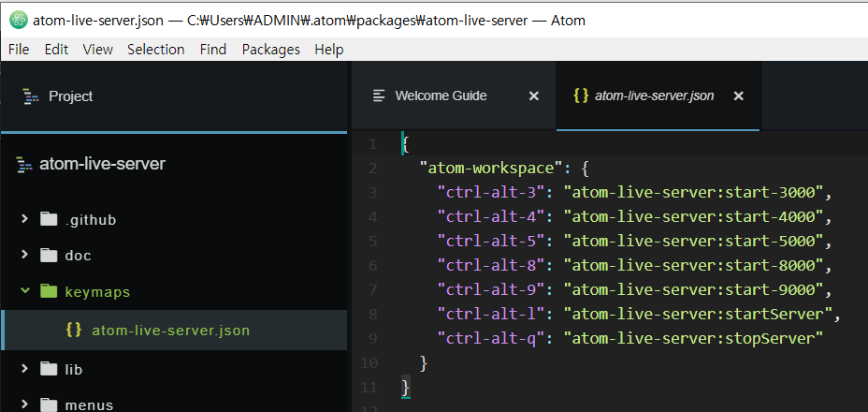
Task: Click the "ctrl-alt-q" key text
Action: click(492, 338)
